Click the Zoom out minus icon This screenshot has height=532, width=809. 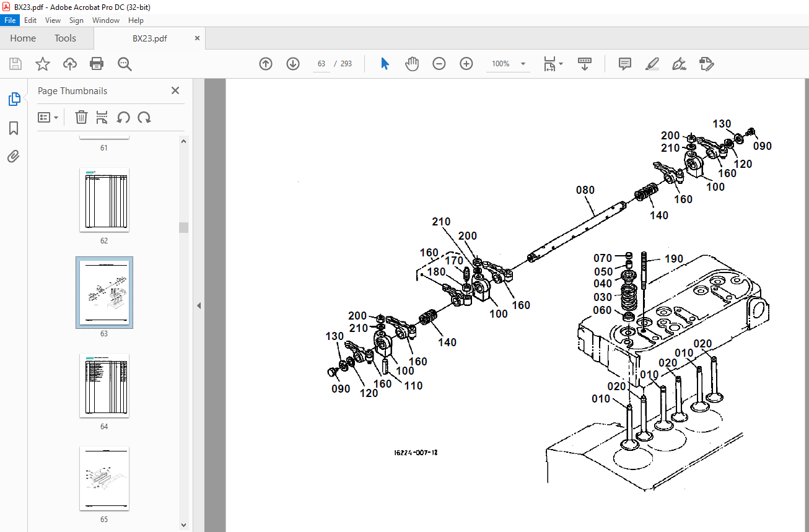pos(439,64)
